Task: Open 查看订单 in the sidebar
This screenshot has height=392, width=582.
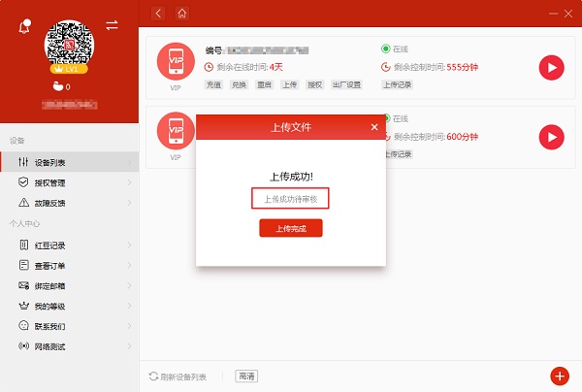Action: pyautogui.click(x=70, y=266)
